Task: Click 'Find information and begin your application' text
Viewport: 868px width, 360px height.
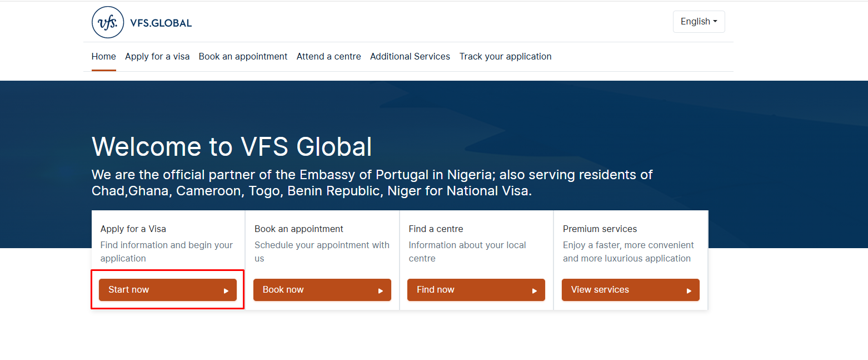Action: [167, 251]
